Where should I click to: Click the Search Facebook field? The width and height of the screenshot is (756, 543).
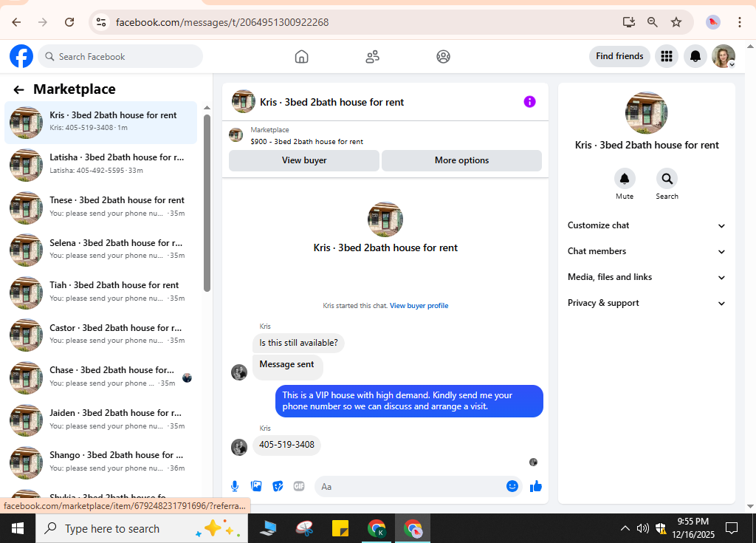pos(120,56)
